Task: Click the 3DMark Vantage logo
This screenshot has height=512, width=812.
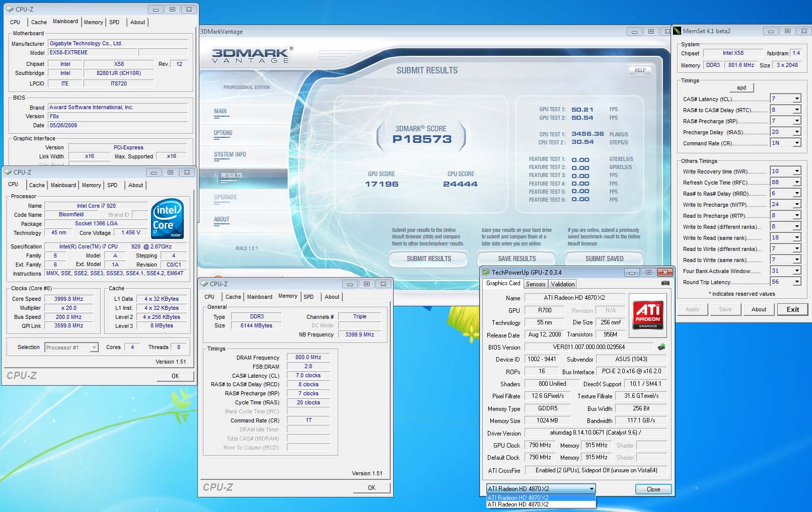Action: coord(251,55)
